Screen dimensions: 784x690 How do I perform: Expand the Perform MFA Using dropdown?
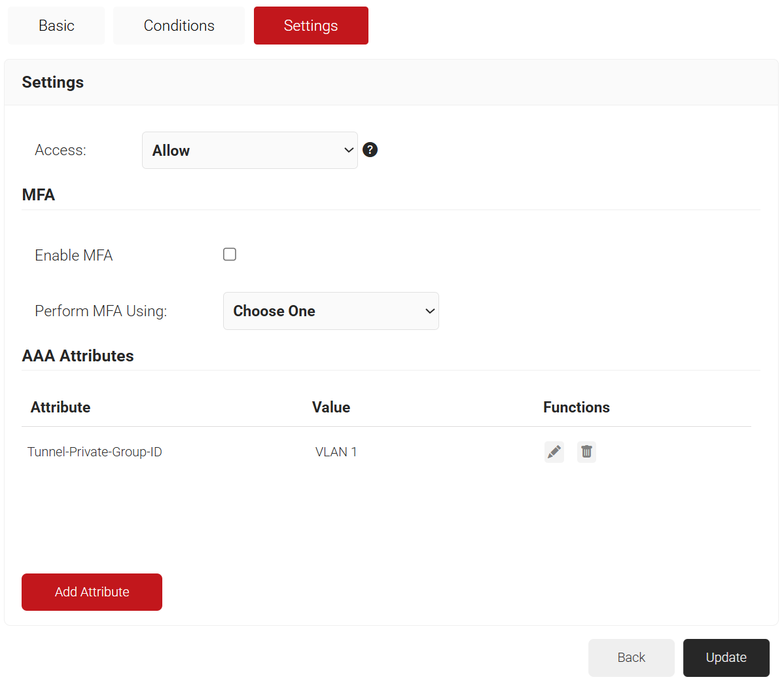(330, 311)
